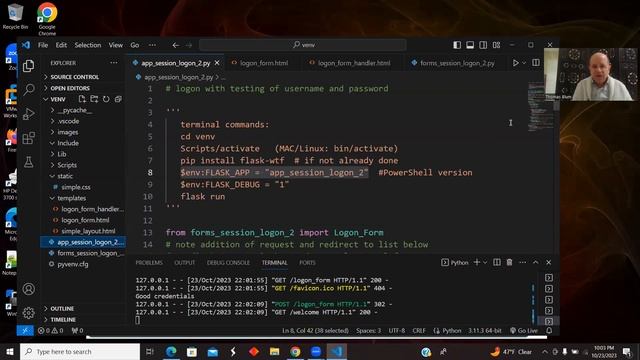
Task: Switch to the Debug Console tab
Action: 228,262
